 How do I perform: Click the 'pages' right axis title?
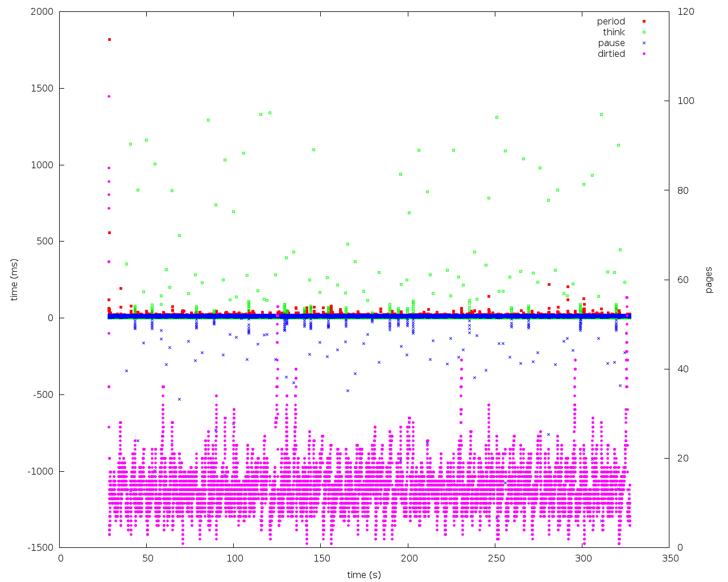(709, 280)
